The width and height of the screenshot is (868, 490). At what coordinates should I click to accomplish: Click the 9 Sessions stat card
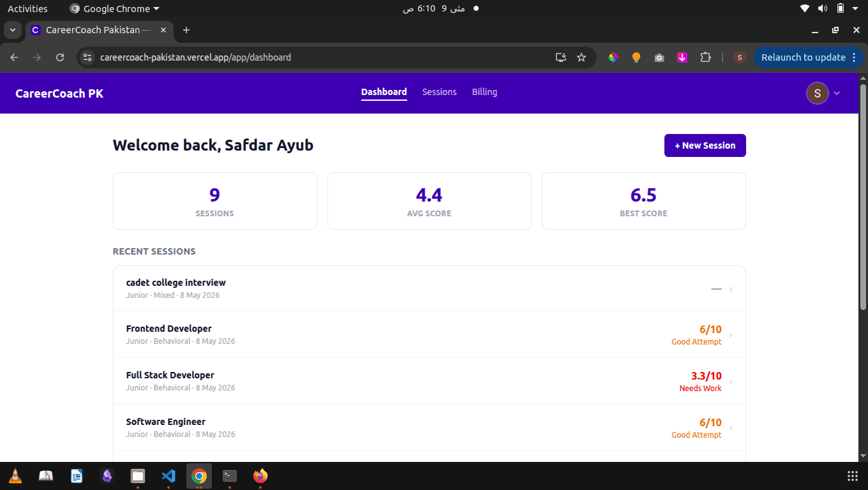(215, 201)
